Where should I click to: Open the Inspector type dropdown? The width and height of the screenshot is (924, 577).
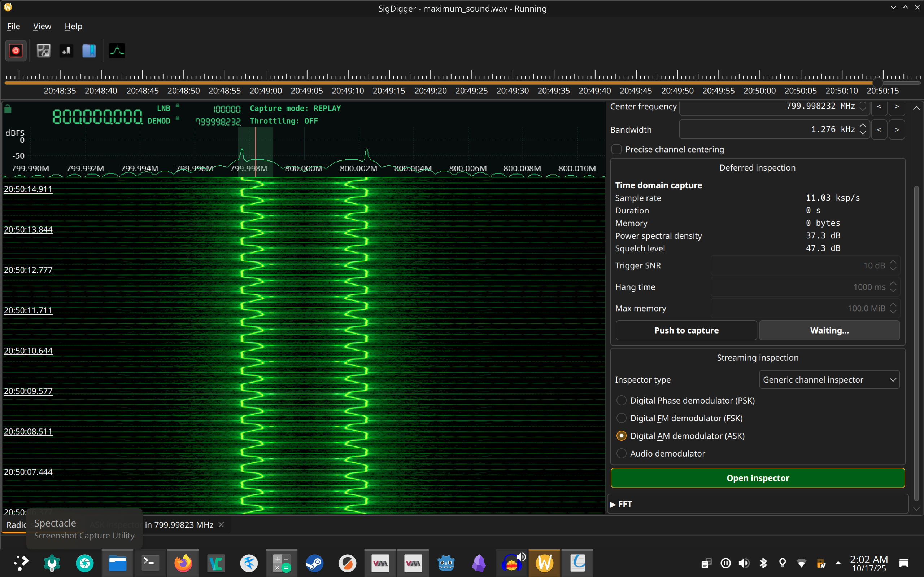coord(829,380)
